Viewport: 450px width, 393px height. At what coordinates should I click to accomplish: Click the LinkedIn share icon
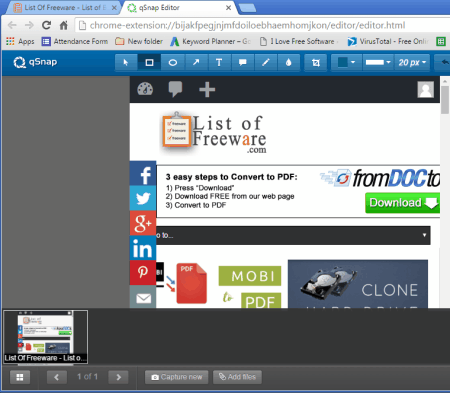pos(143,248)
